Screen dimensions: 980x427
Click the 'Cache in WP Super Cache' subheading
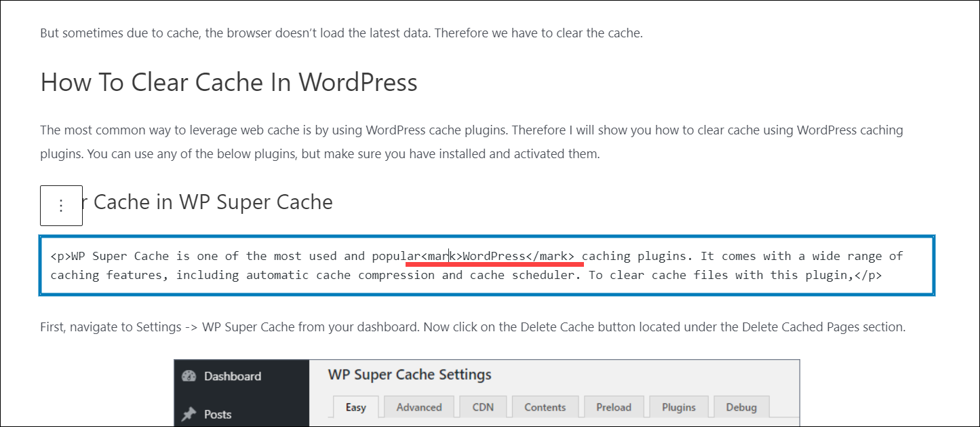(x=212, y=202)
